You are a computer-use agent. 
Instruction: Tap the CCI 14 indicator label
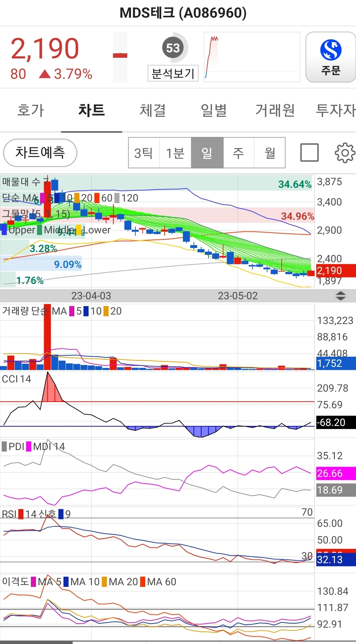click(16, 379)
